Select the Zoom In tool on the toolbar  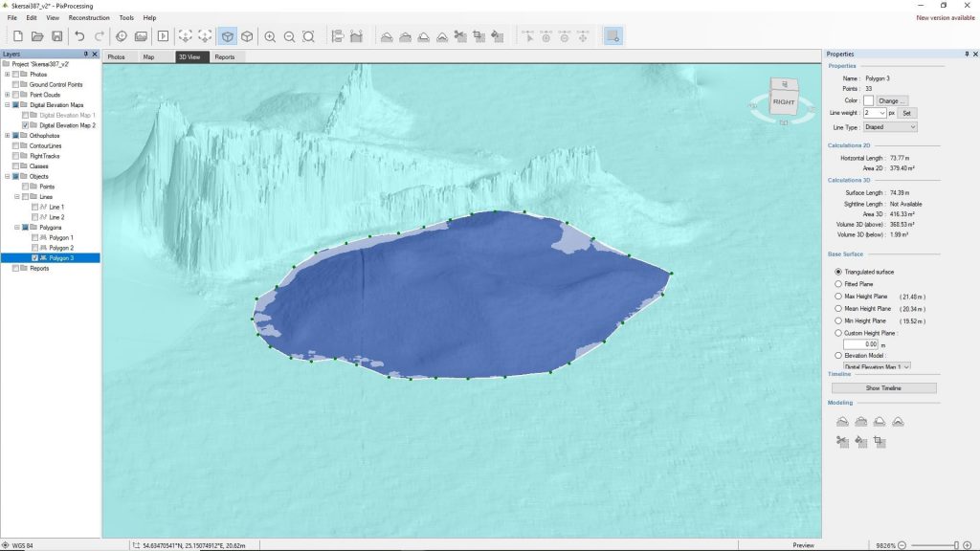pyautogui.click(x=271, y=36)
